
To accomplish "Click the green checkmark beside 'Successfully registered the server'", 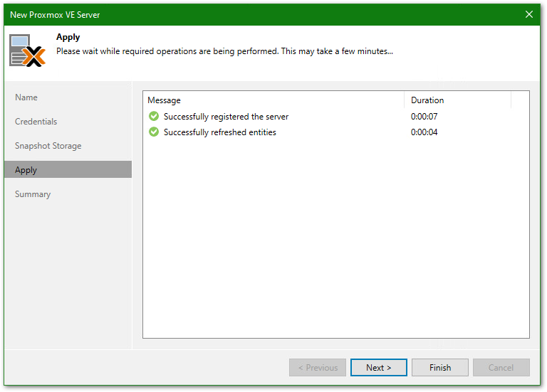I will tap(154, 117).
